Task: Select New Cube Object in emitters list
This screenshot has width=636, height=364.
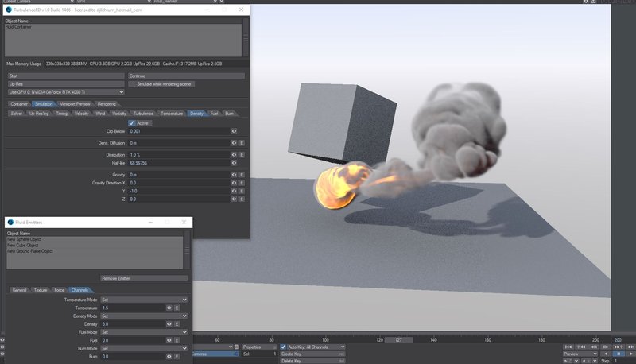Action: point(23,246)
